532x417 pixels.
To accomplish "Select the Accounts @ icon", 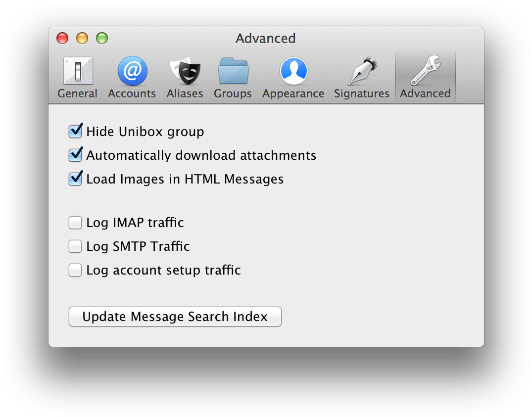I will (132, 71).
